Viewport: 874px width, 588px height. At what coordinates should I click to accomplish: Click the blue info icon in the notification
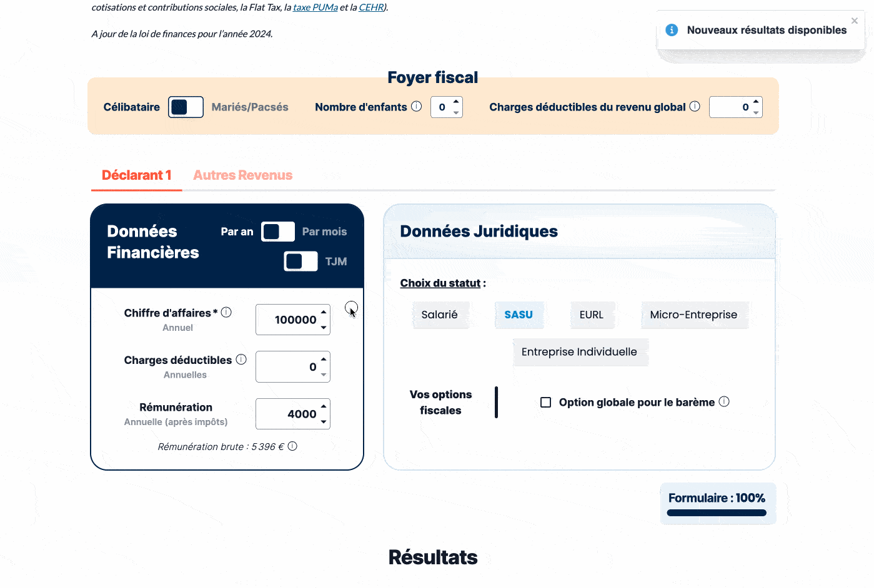(x=672, y=29)
